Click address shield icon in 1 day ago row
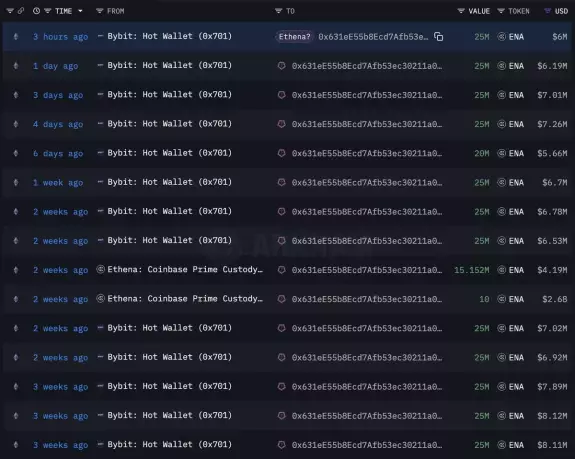 [x=281, y=66]
